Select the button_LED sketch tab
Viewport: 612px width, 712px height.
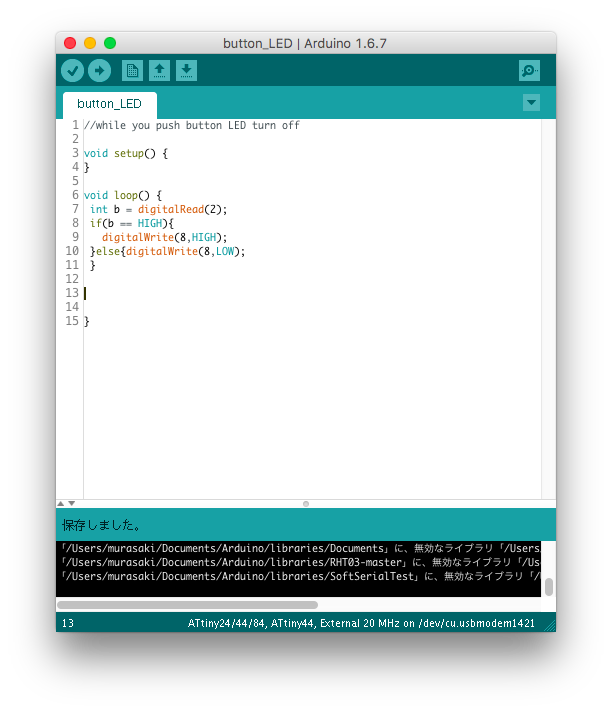point(109,104)
